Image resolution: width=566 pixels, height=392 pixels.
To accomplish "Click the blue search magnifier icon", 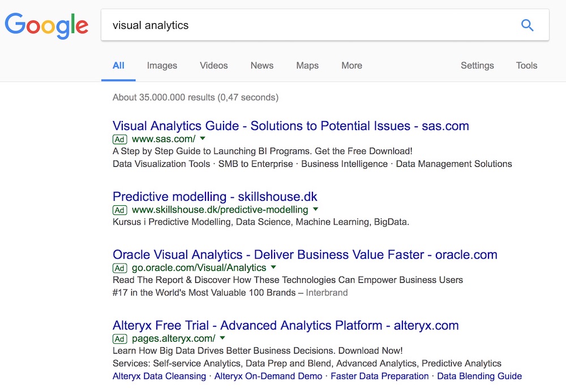I will pyautogui.click(x=527, y=25).
